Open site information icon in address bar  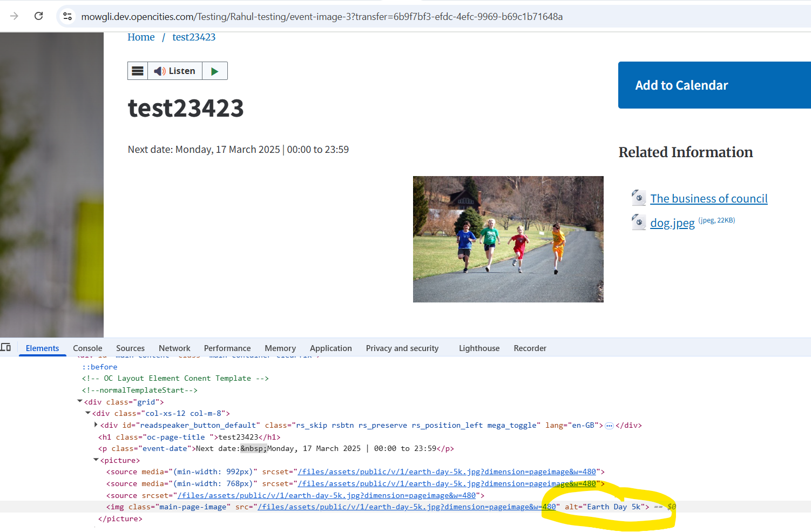pyautogui.click(x=67, y=16)
